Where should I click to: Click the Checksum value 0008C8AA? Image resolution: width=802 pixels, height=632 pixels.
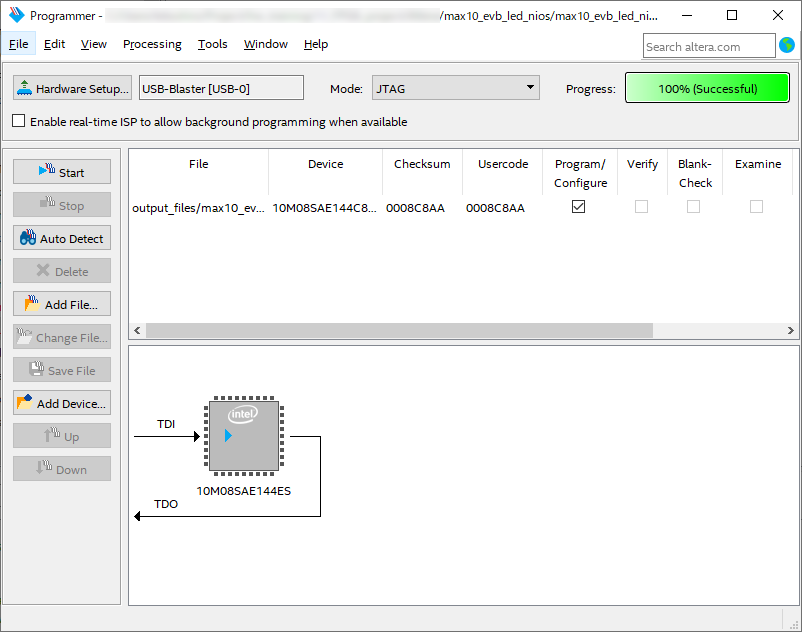pyautogui.click(x=415, y=208)
